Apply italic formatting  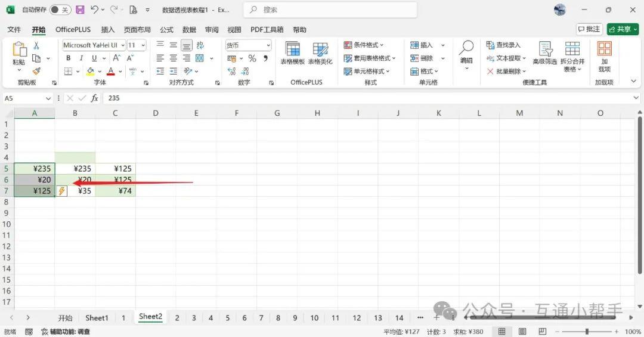(81, 58)
